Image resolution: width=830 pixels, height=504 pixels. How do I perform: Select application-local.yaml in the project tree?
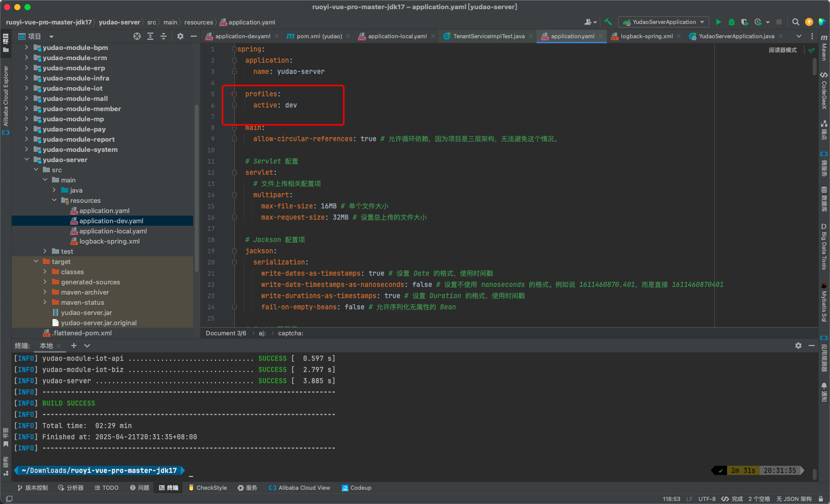pyautogui.click(x=113, y=231)
